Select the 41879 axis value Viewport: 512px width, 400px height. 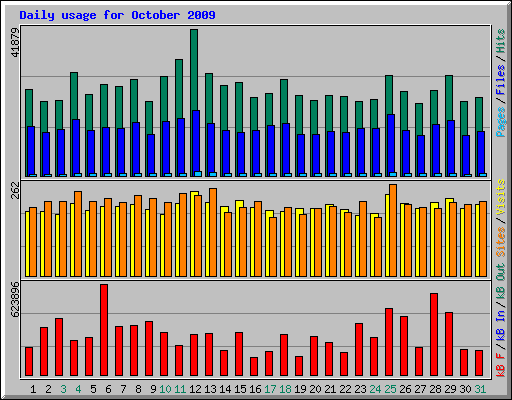tap(15, 42)
